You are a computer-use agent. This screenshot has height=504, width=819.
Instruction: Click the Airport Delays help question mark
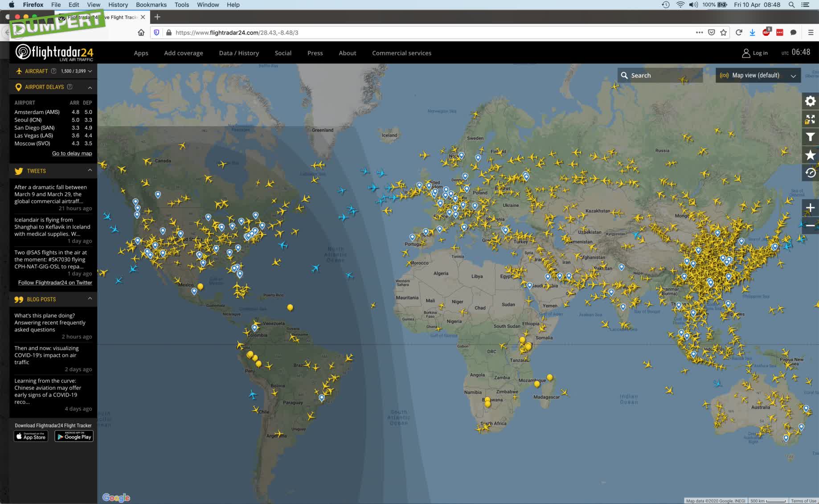tap(70, 87)
